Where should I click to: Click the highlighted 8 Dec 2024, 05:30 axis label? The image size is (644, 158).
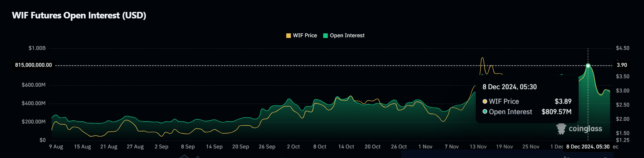[588, 146]
